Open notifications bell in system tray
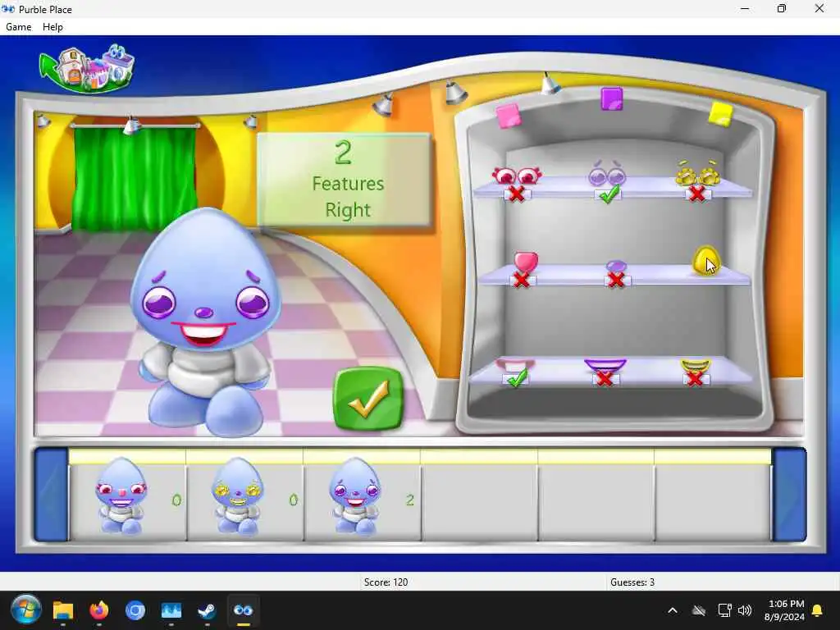 point(818,610)
